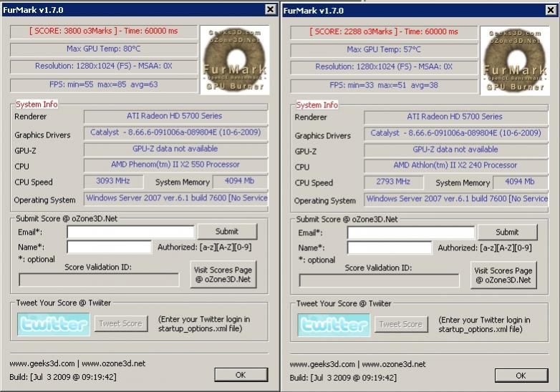The width and height of the screenshot is (560, 392).
Task: Click the Twitter logo in right window
Action: point(334,325)
